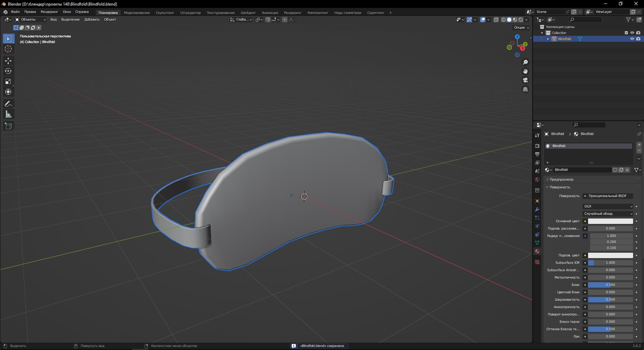This screenshot has height=350, width=644.
Task: Click the Blindfold material name field
Action: pos(583,170)
